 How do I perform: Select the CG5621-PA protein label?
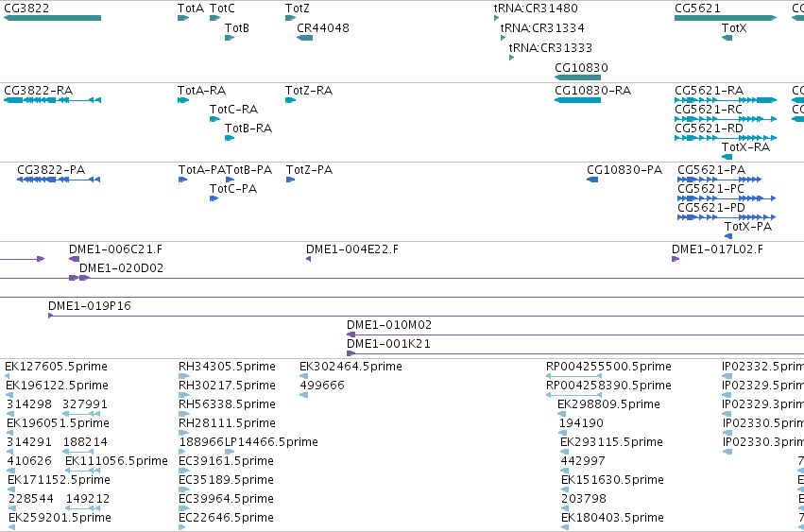[711, 170]
